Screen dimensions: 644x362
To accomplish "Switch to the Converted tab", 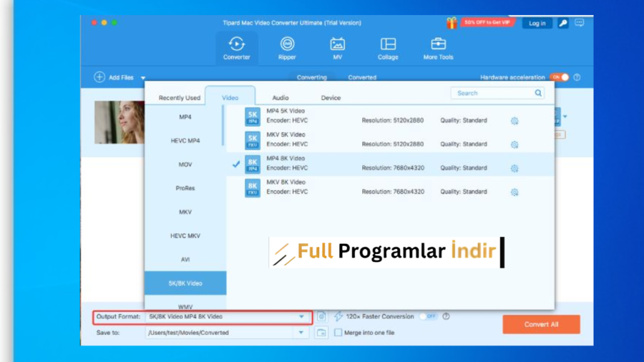I will 362,77.
